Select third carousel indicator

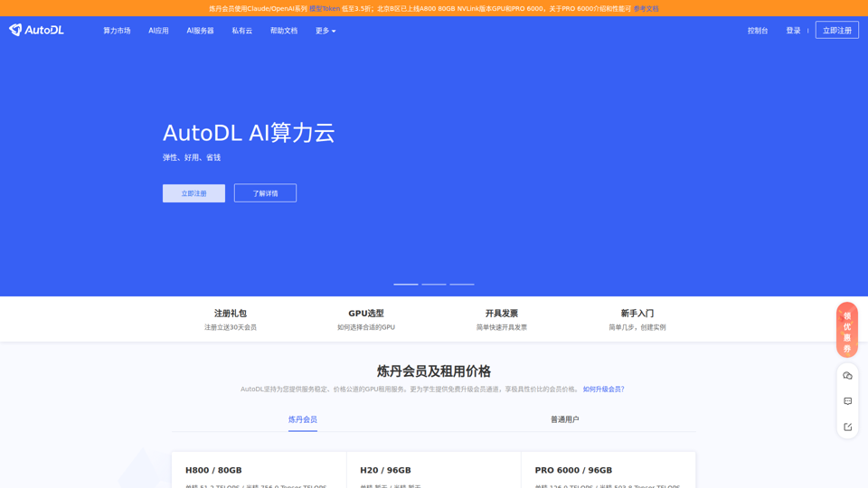462,284
